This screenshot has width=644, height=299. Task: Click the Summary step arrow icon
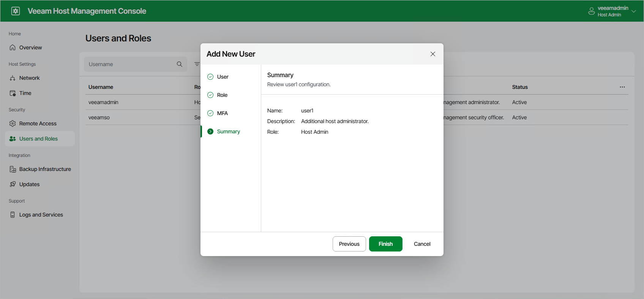(x=210, y=131)
